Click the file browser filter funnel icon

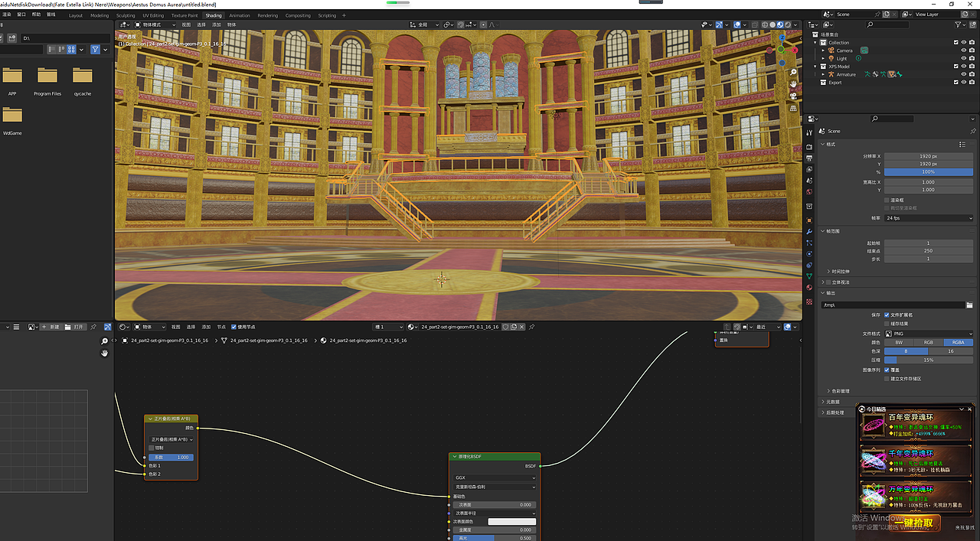pyautogui.click(x=95, y=50)
